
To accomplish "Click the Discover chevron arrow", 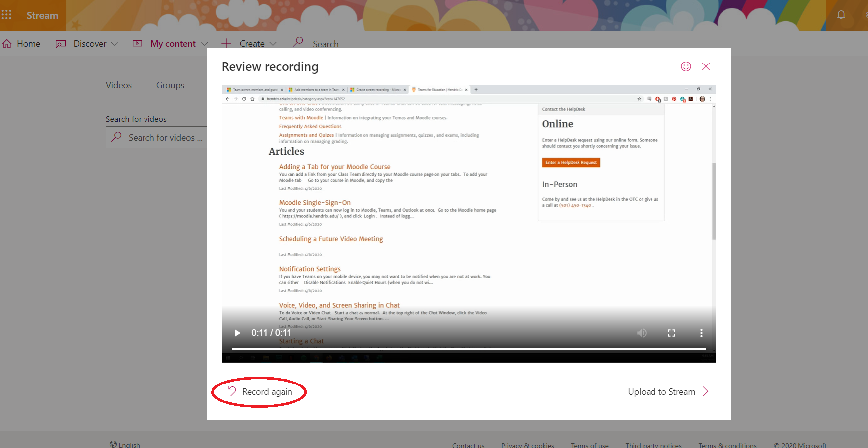I will pyautogui.click(x=115, y=44).
